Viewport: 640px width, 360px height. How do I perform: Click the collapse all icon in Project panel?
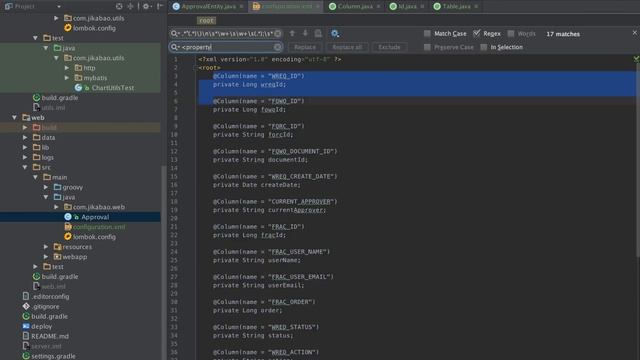tap(130, 6)
